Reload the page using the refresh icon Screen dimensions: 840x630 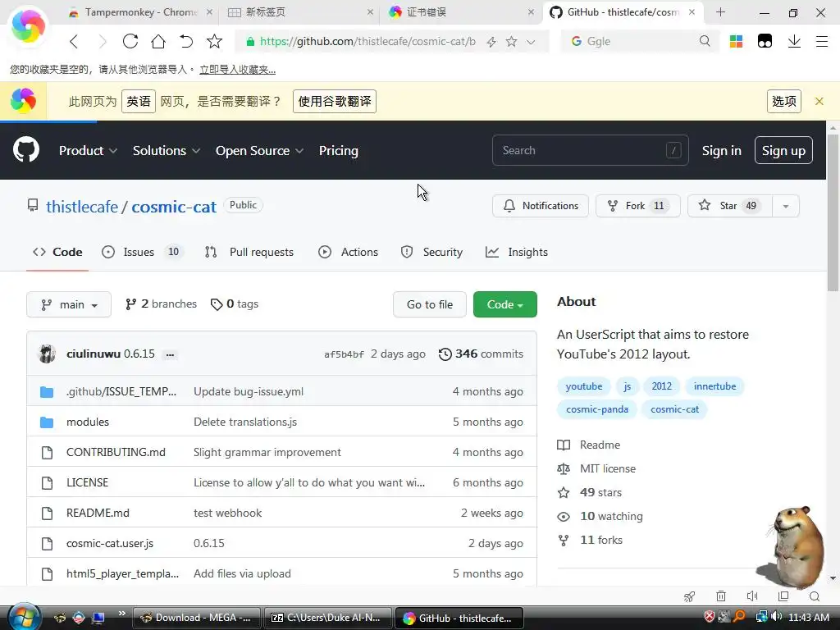pyautogui.click(x=130, y=41)
